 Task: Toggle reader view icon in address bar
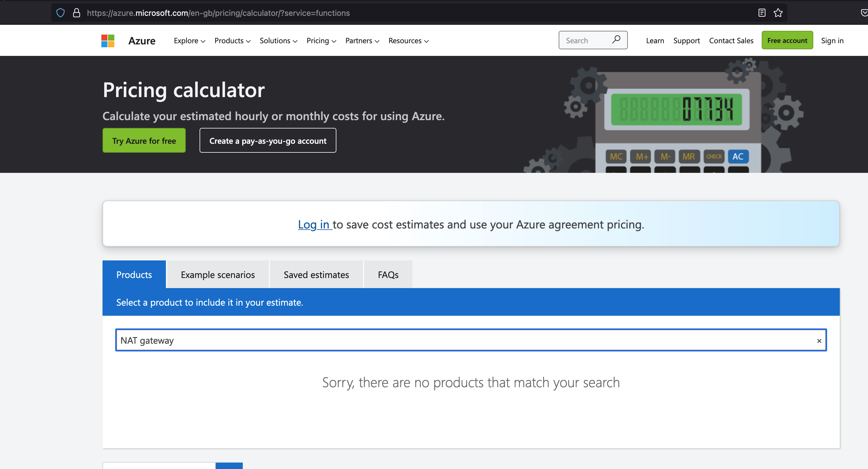pos(762,13)
